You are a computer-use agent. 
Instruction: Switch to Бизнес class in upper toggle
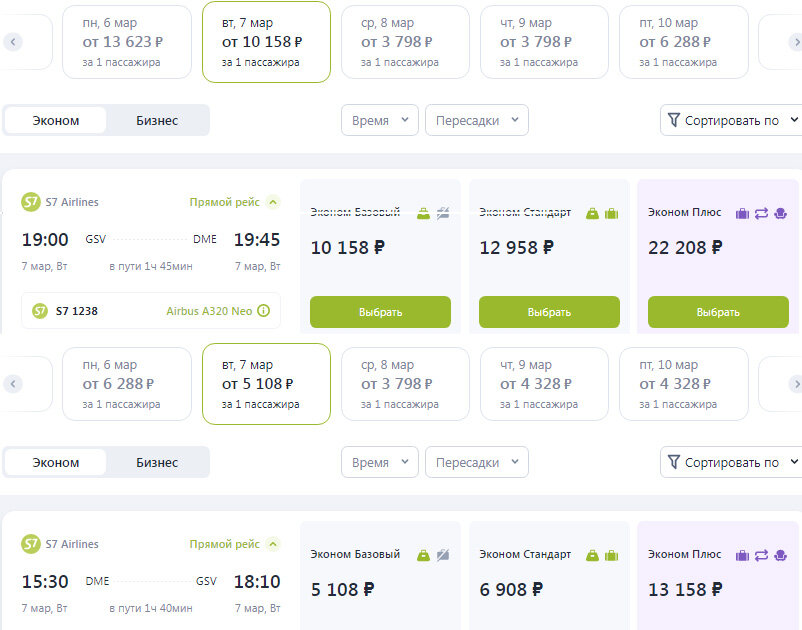click(157, 121)
